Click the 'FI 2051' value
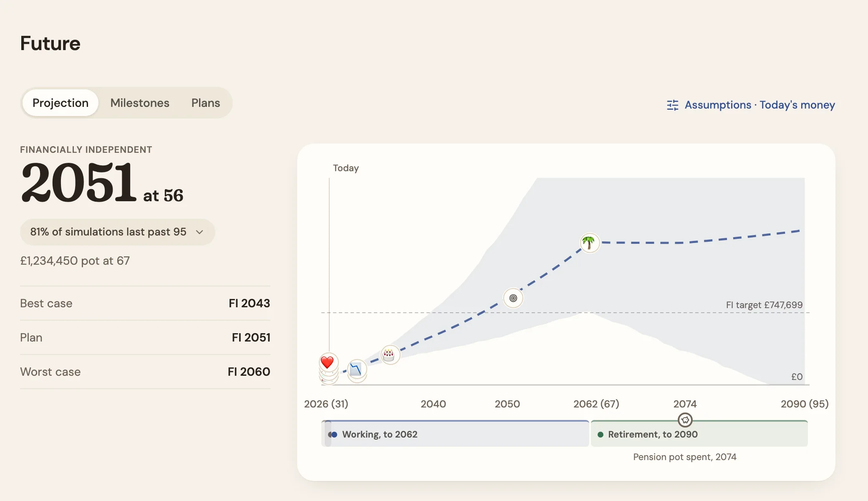The width and height of the screenshot is (868, 501). (251, 338)
